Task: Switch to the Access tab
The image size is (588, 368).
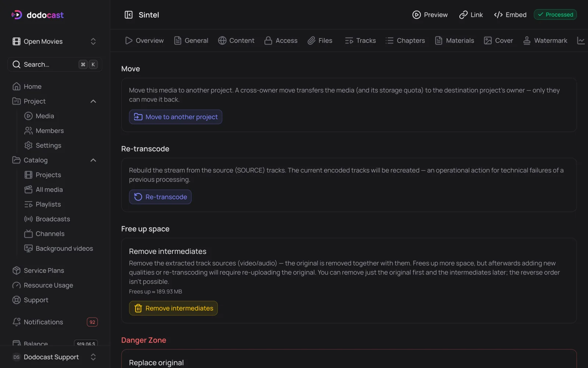Action: point(281,40)
